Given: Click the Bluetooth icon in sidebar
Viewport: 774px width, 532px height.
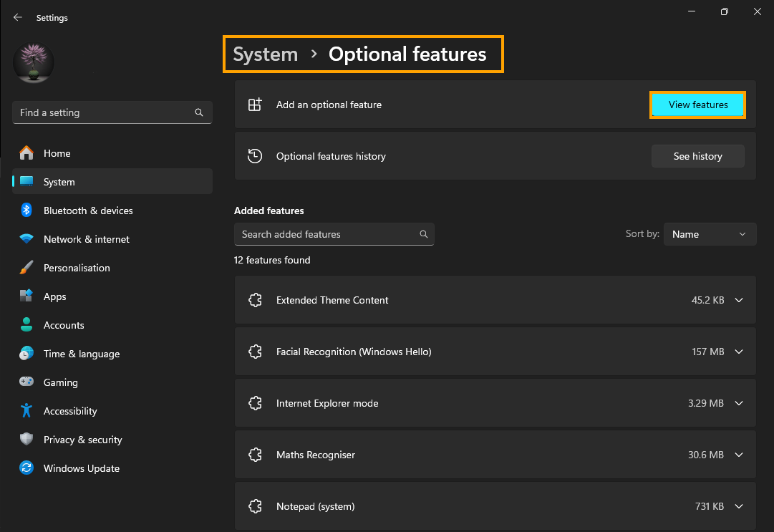Looking at the screenshot, I should (x=26, y=211).
